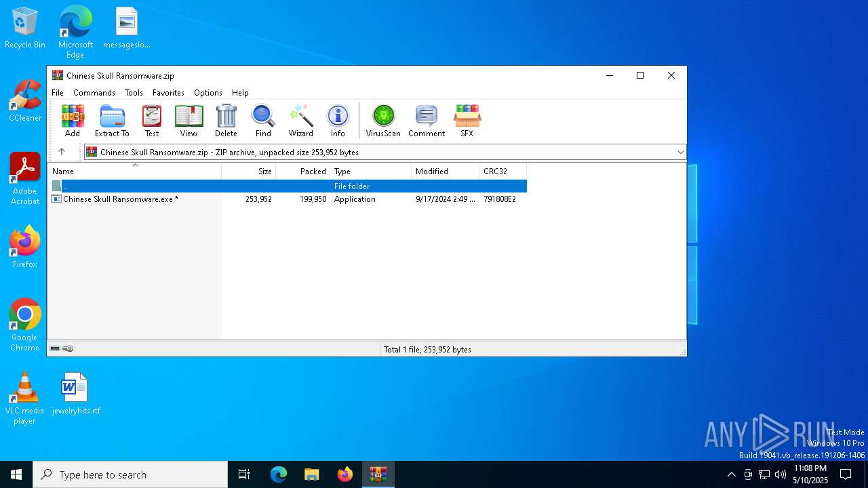Click WinRAR icon in the taskbar

click(378, 474)
